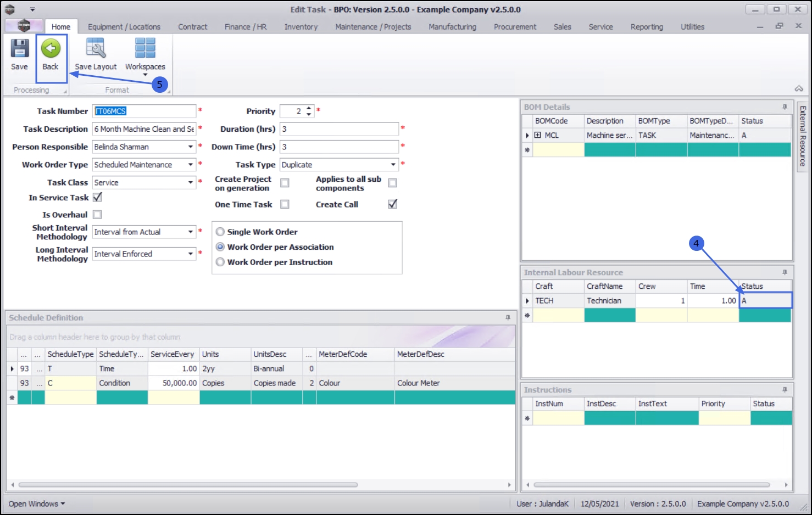Decrease Priority with the down spinner

pos(309,114)
